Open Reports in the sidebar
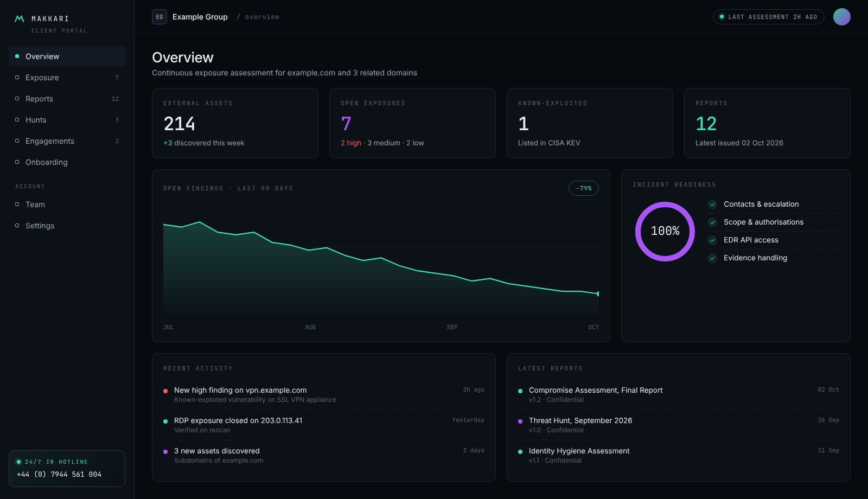The height and width of the screenshot is (499, 868). point(67,99)
